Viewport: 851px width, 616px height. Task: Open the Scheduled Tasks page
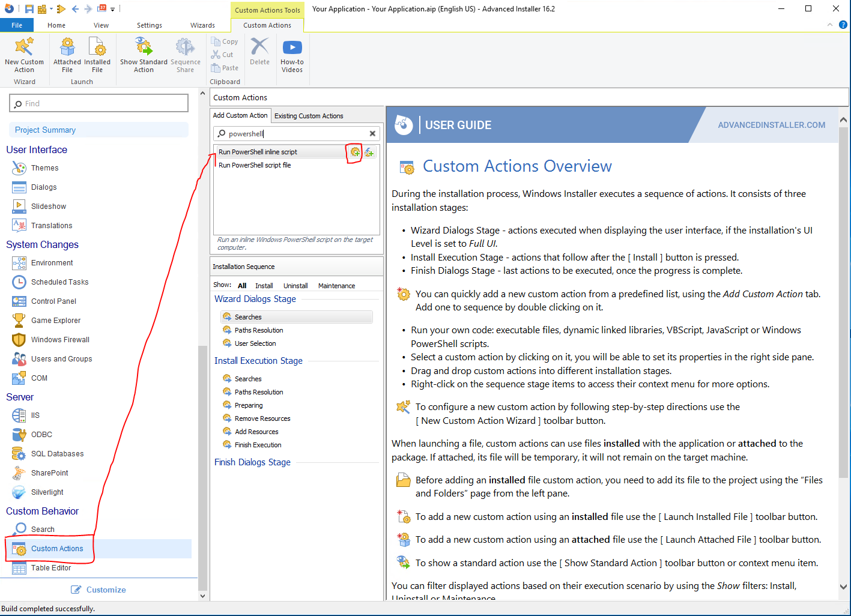59,282
